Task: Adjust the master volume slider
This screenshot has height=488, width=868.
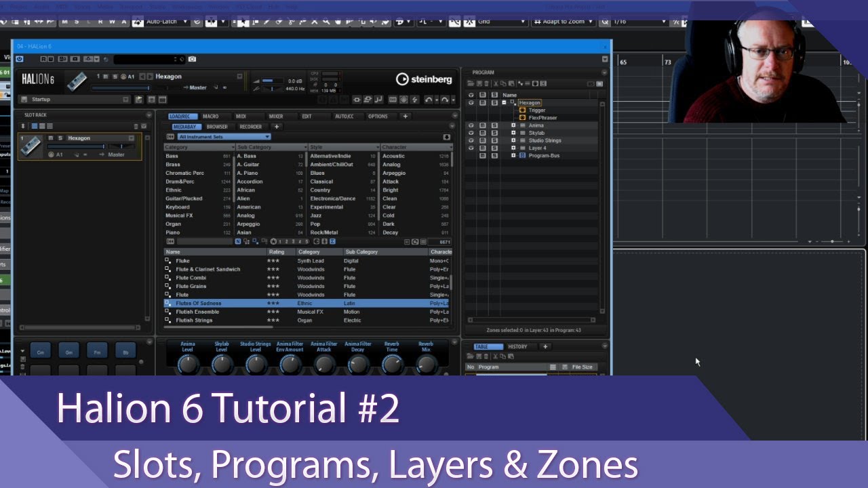Action: tap(272, 81)
